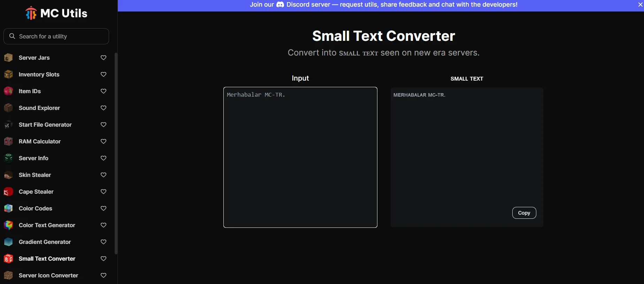Screen dimensions: 644x284
Task: Toggle the Server Icon Converter favorite heart
Action: pyautogui.click(x=103, y=275)
